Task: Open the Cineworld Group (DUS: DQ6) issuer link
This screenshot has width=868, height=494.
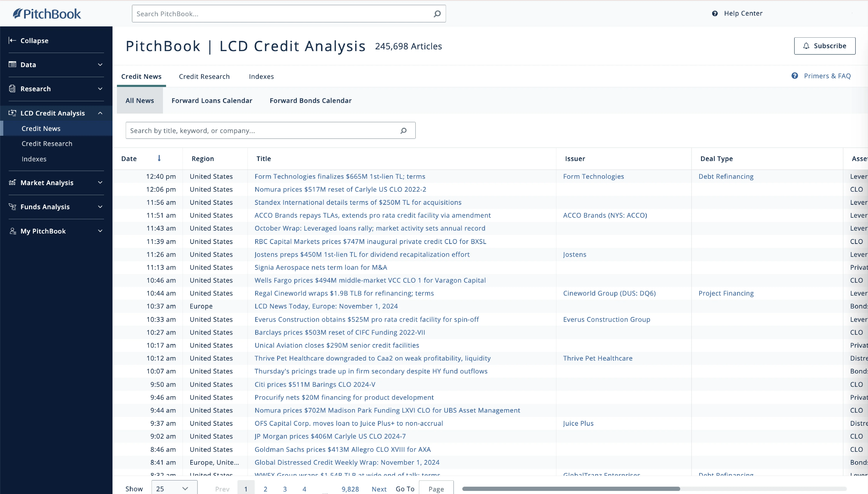Action: (x=609, y=293)
